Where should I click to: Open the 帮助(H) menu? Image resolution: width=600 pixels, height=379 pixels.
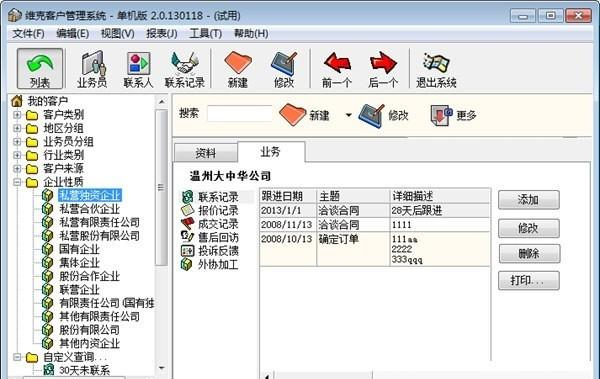click(251, 34)
